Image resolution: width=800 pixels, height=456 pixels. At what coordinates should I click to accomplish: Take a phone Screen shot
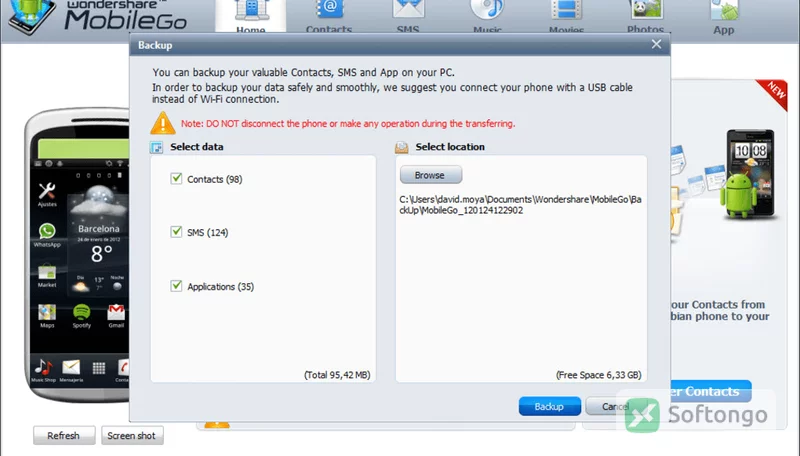tap(132, 436)
